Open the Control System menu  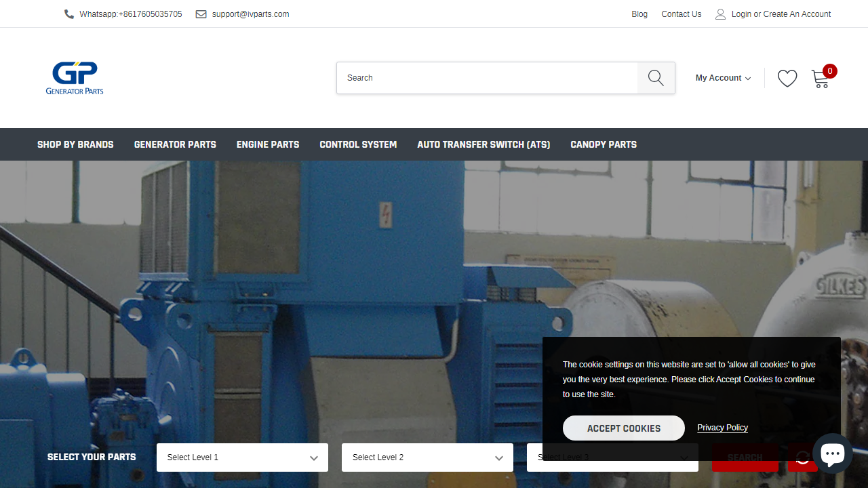click(358, 144)
